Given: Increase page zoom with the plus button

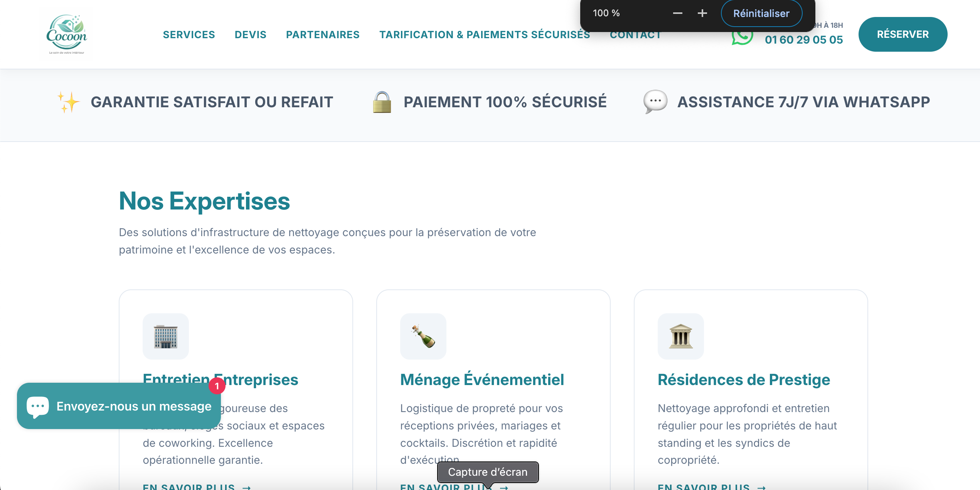Looking at the screenshot, I should click(702, 14).
